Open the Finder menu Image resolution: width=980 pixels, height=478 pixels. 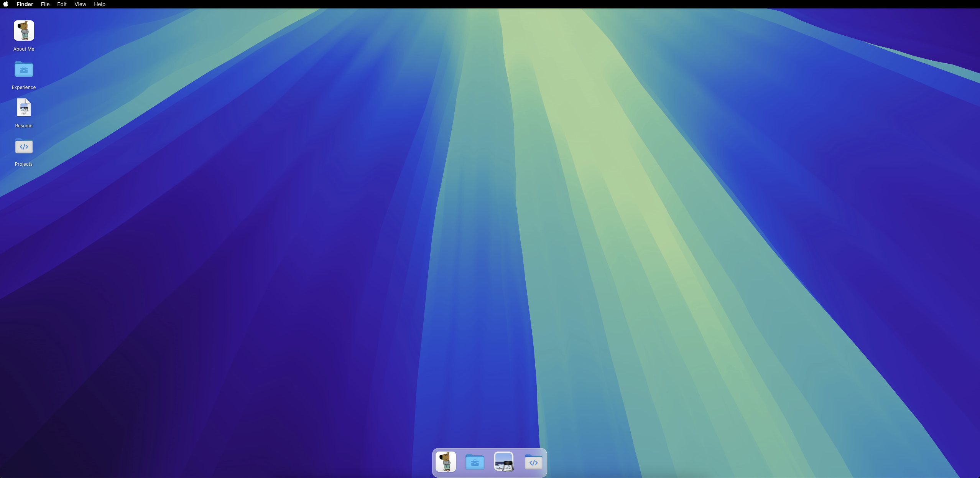(x=25, y=4)
